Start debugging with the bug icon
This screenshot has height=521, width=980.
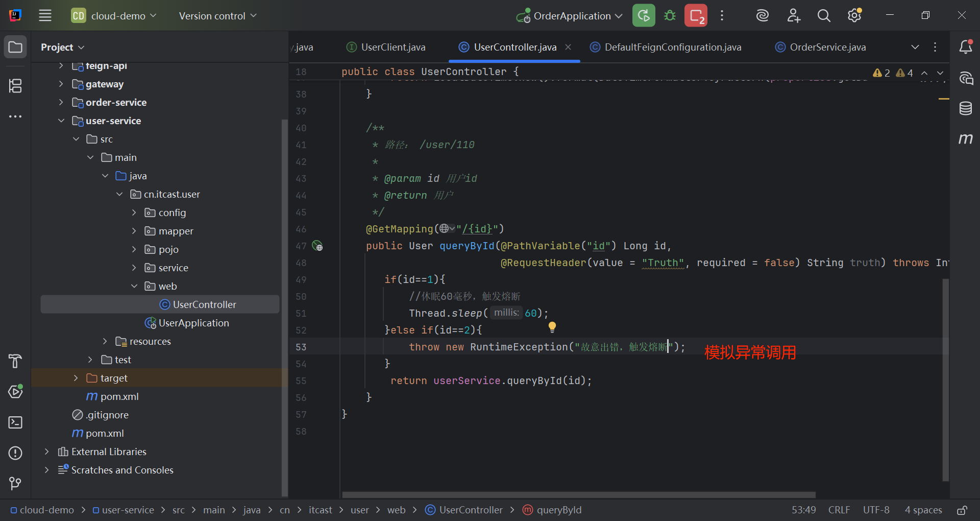[x=670, y=15]
